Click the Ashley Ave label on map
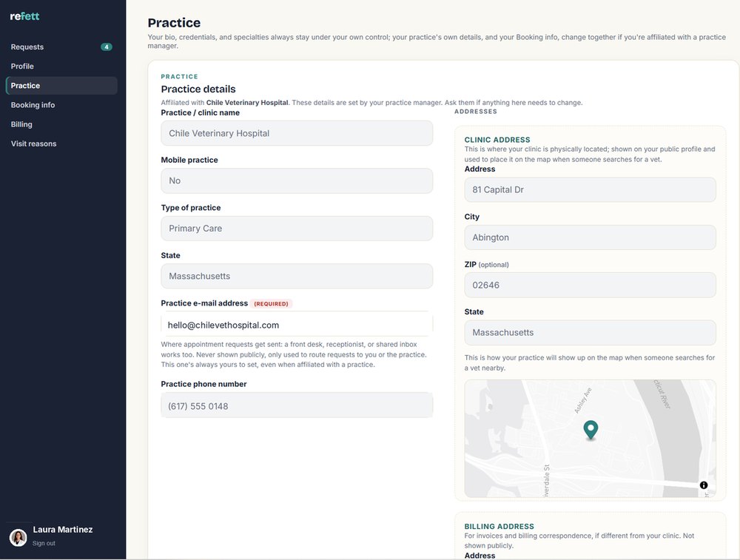 click(583, 400)
